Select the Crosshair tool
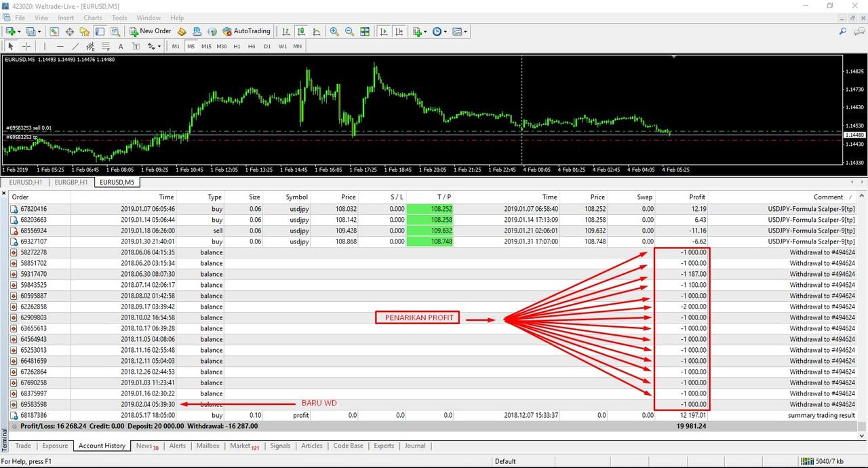Viewport: 868px width, 468px height. click(x=26, y=46)
